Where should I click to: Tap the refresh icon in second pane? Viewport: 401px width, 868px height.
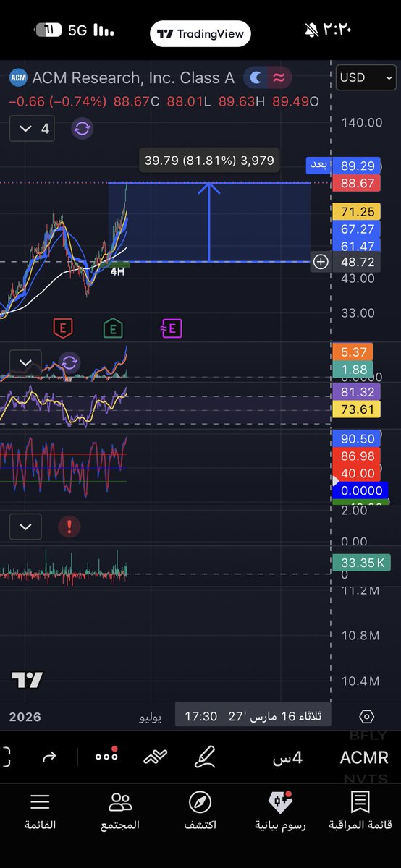coord(69,362)
